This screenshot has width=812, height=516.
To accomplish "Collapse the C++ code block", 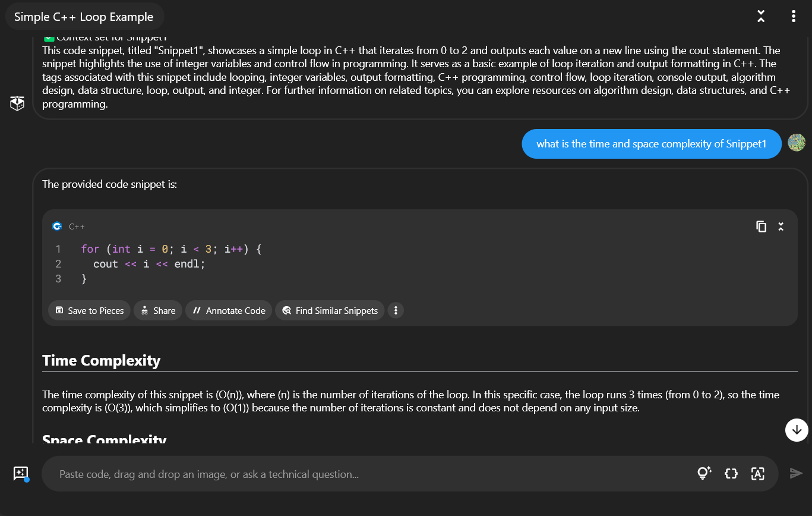I will 781,226.
